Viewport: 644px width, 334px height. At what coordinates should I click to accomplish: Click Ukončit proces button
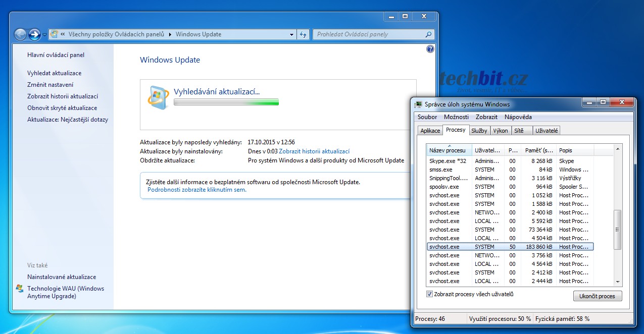598,296
